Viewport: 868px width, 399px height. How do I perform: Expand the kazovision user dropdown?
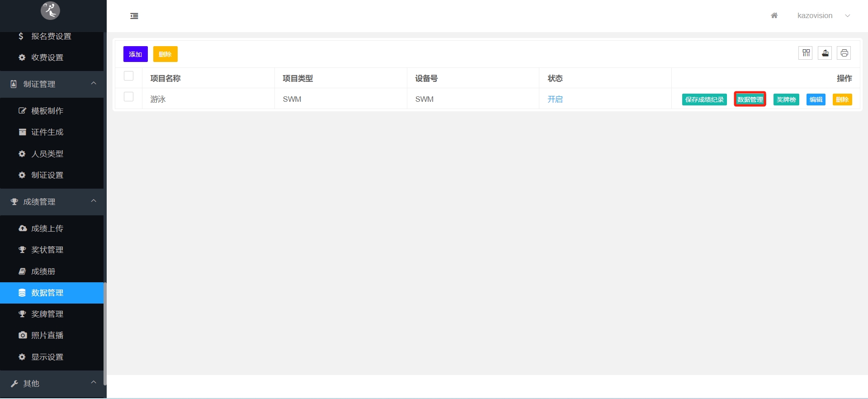point(823,16)
